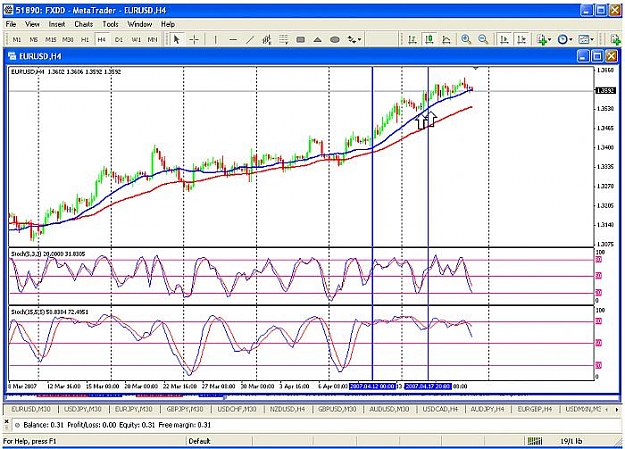625x449 pixels.
Task: Switch to the EURJPY,M30 chart tab
Action: [134, 409]
